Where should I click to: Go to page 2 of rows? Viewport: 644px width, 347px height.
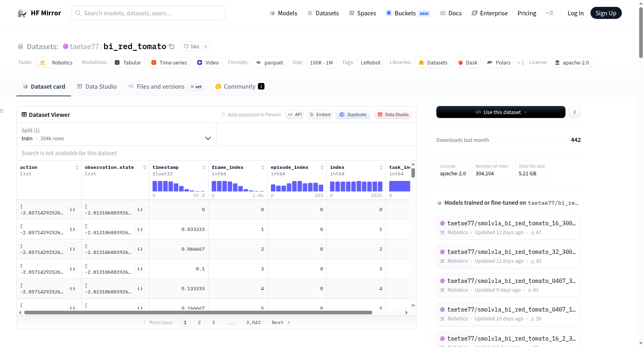click(x=199, y=322)
